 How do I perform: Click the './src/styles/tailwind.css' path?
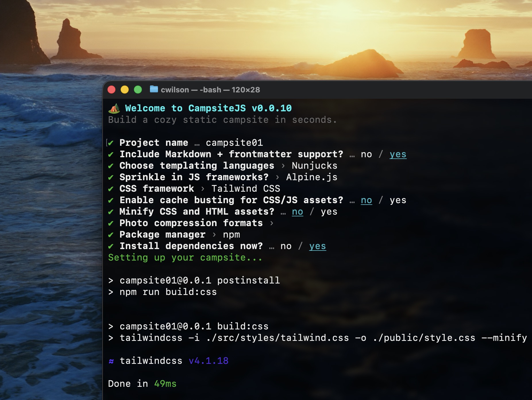(x=277, y=338)
